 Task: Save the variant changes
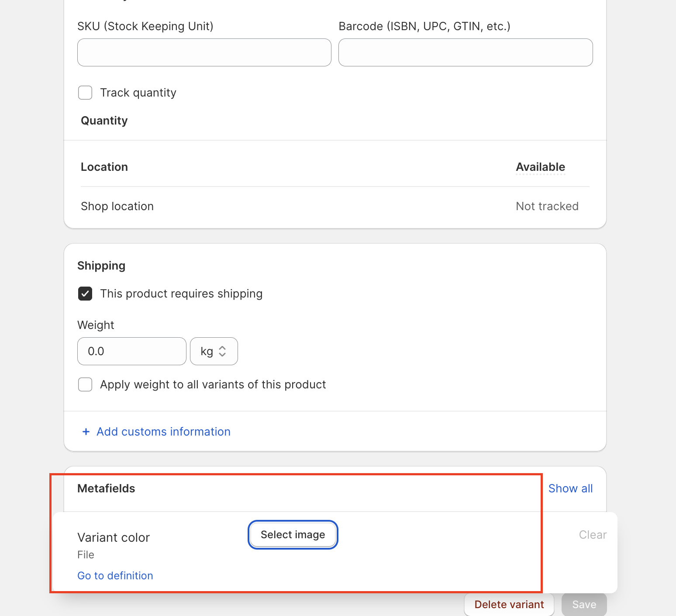(x=584, y=605)
